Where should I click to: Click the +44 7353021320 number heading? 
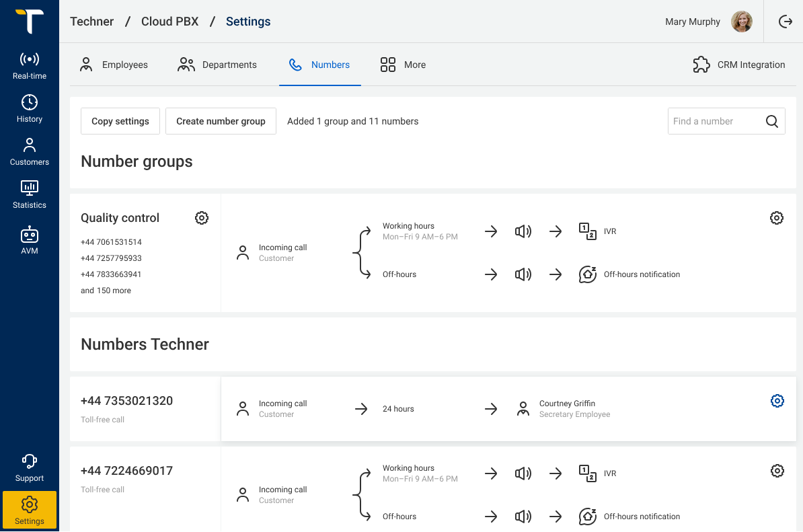click(x=126, y=401)
